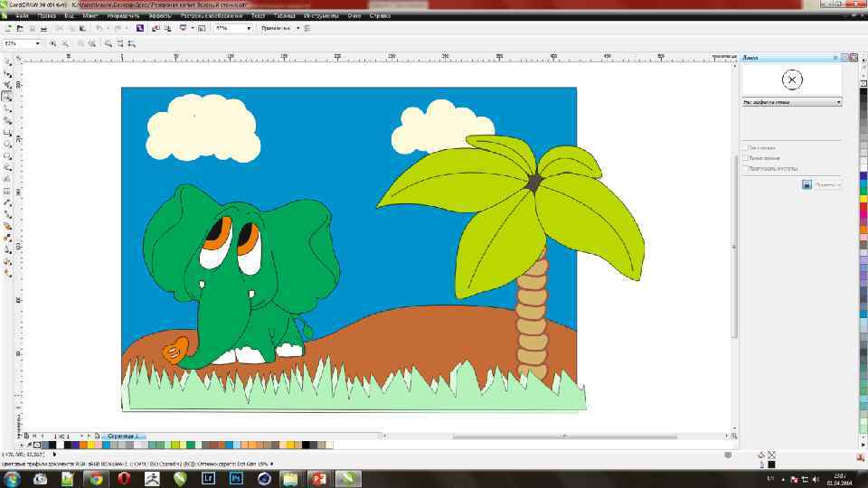Screen dimensions: 868x488
Task: Toggle the third checkbox in Lens docker
Action: tap(745, 169)
